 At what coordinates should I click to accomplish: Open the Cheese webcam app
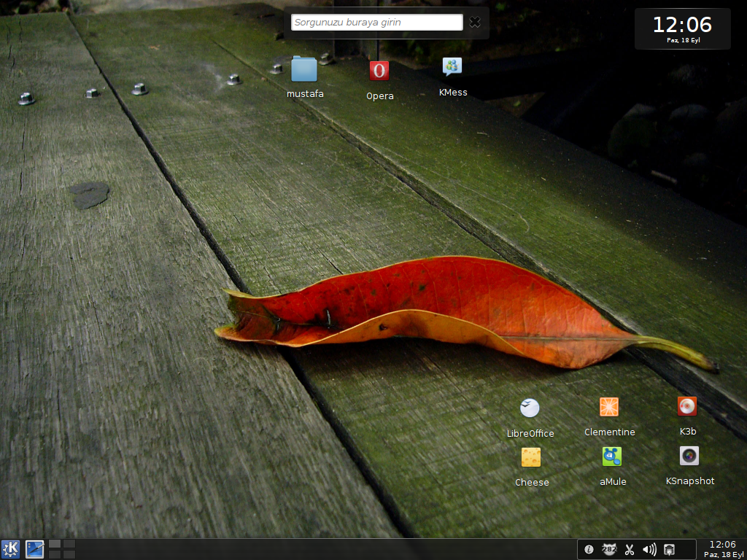point(531,457)
